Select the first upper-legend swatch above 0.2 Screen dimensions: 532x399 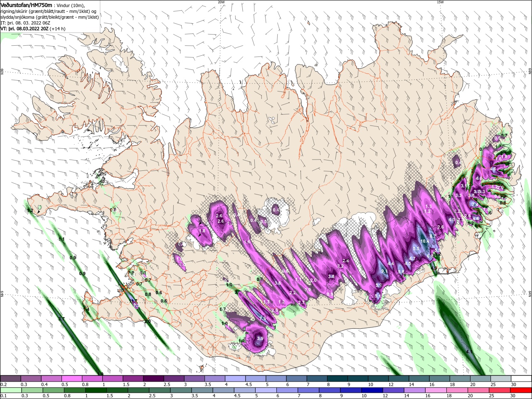point(10,379)
